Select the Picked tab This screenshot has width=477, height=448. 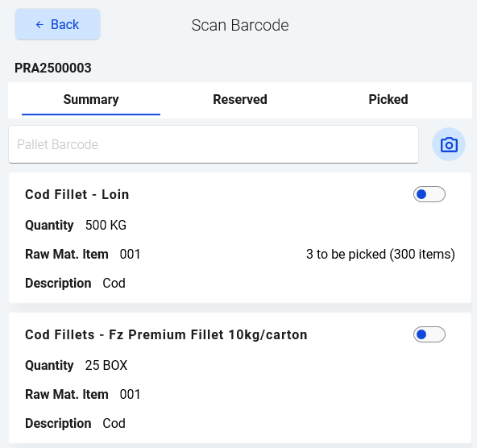click(x=388, y=100)
